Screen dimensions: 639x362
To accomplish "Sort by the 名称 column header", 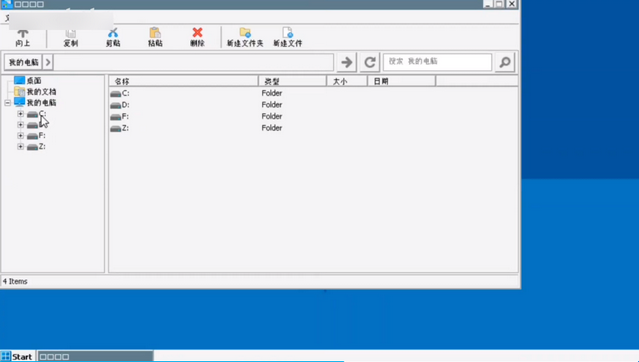I will click(183, 81).
